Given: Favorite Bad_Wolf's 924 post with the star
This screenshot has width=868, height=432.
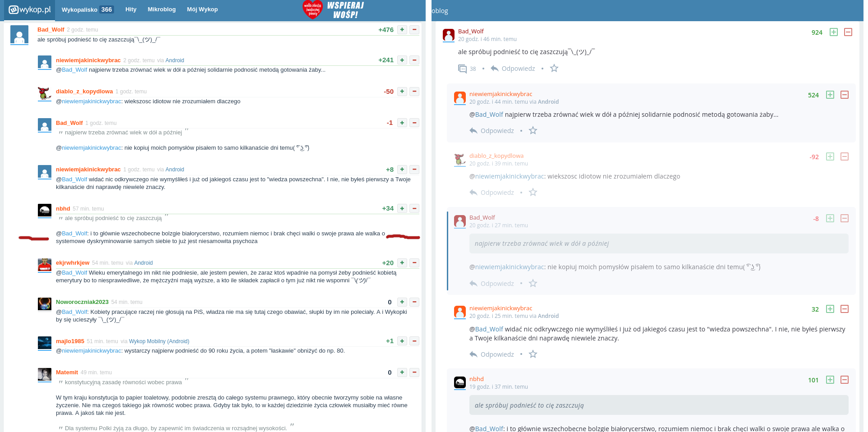Looking at the screenshot, I should (x=554, y=68).
